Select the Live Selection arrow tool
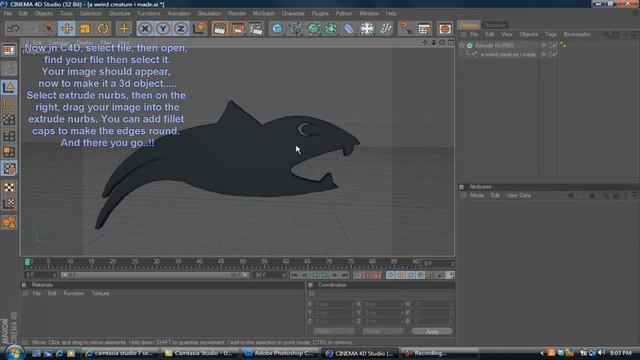The height and width of the screenshot is (360, 640). (49, 29)
